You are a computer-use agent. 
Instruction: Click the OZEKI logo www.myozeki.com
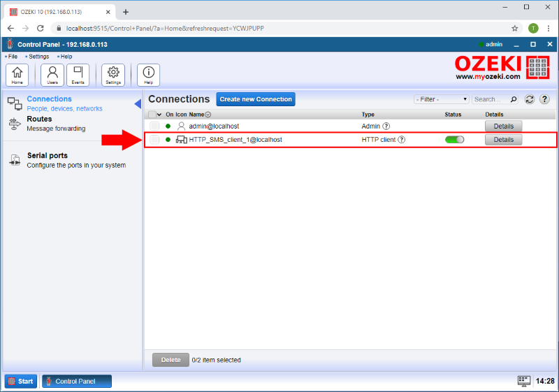click(x=502, y=68)
